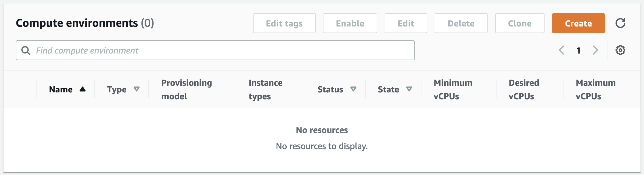Focus the Find compute environment field
The height and width of the screenshot is (175, 644).
(215, 50)
